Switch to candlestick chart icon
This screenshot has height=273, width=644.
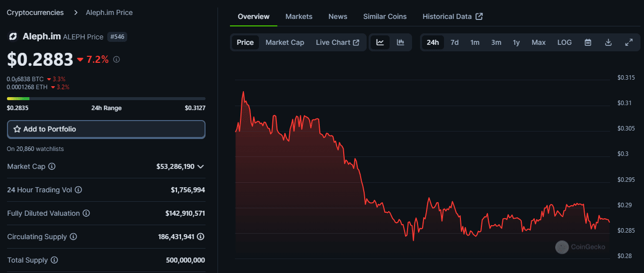[x=400, y=42]
